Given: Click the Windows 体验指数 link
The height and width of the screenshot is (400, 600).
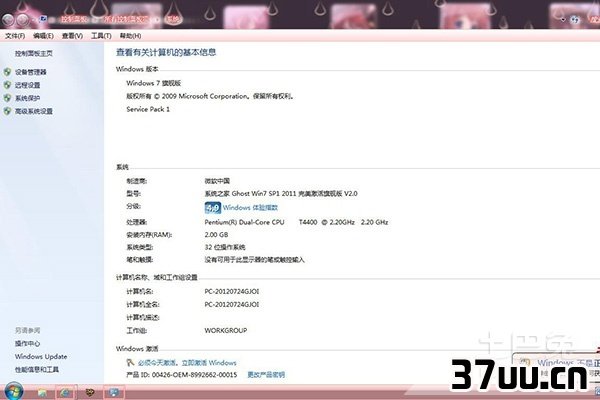Looking at the screenshot, I should [x=250, y=207].
